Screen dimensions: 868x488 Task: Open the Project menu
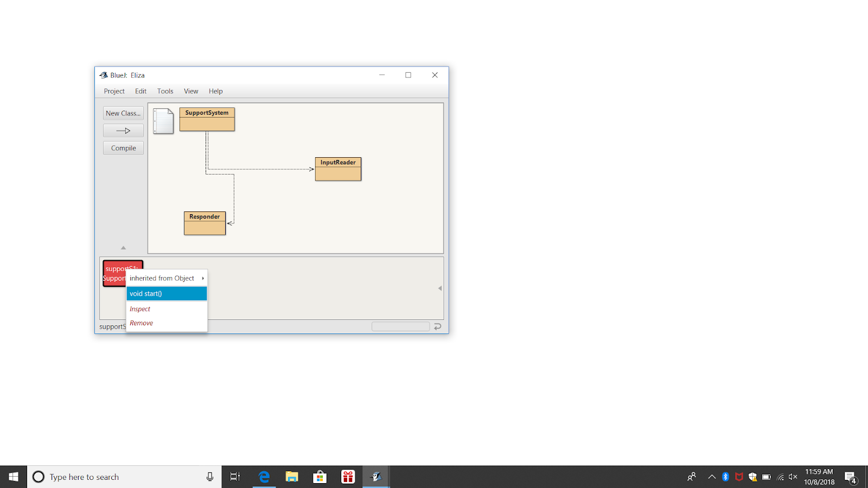pyautogui.click(x=114, y=91)
